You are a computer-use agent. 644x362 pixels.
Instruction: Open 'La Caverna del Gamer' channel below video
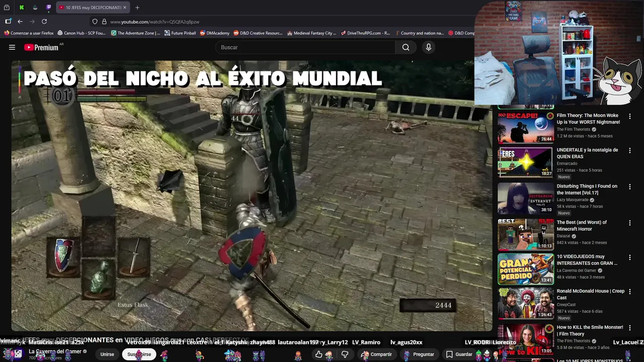tap(55, 351)
